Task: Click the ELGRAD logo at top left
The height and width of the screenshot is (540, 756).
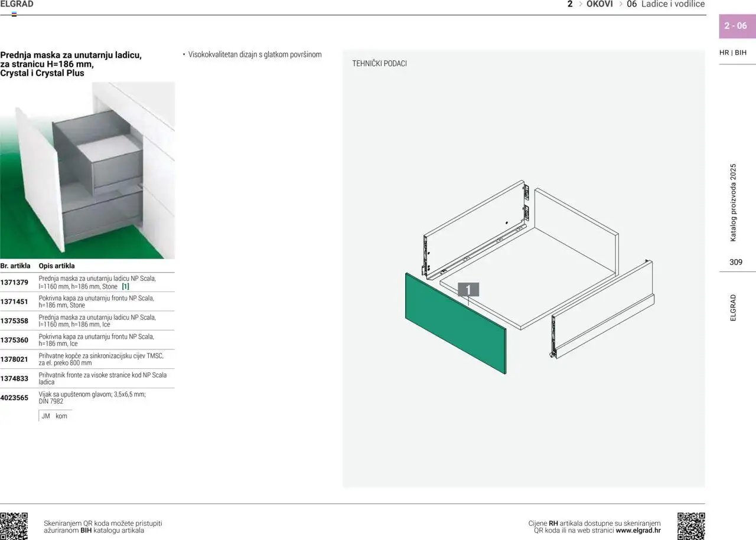Action: [17, 5]
